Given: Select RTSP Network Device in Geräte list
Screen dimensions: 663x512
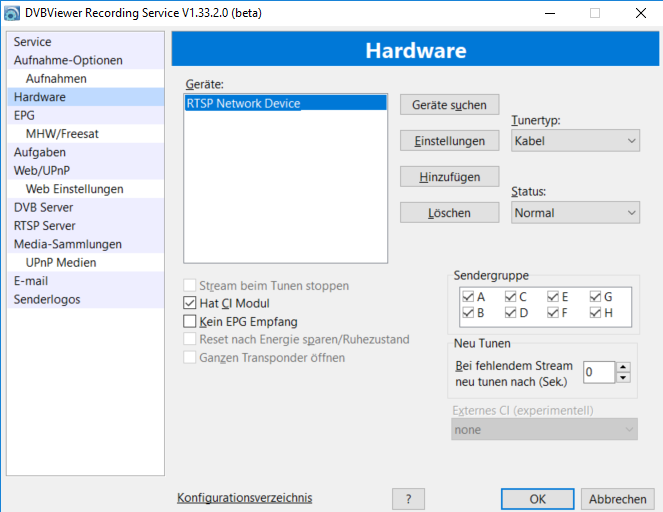Looking at the screenshot, I should click(285, 103).
